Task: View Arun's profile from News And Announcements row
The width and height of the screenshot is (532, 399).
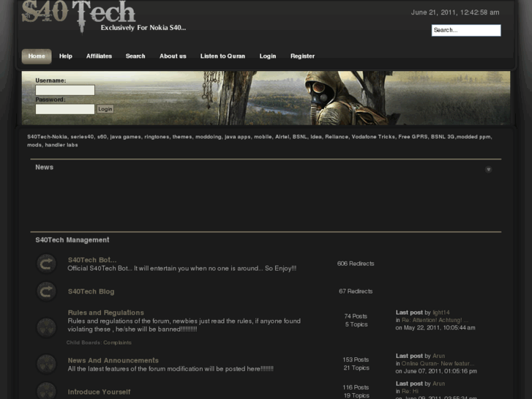Action: pyautogui.click(x=438, y=357)
